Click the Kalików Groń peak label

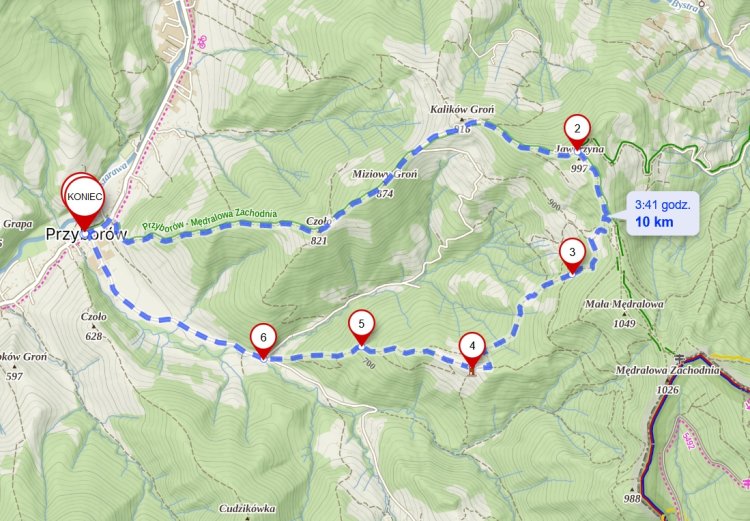coord(462,110)
